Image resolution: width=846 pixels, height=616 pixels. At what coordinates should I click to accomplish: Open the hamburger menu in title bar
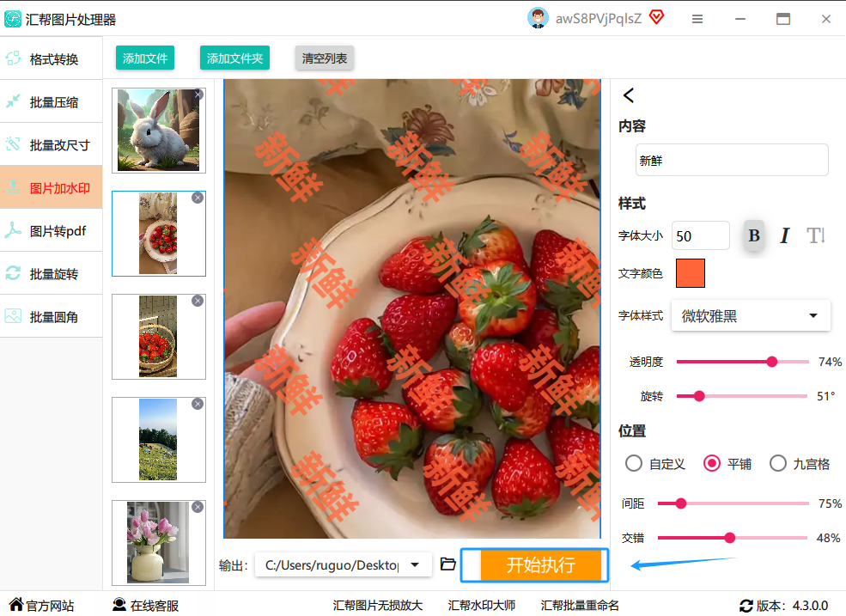pos(697,19)
